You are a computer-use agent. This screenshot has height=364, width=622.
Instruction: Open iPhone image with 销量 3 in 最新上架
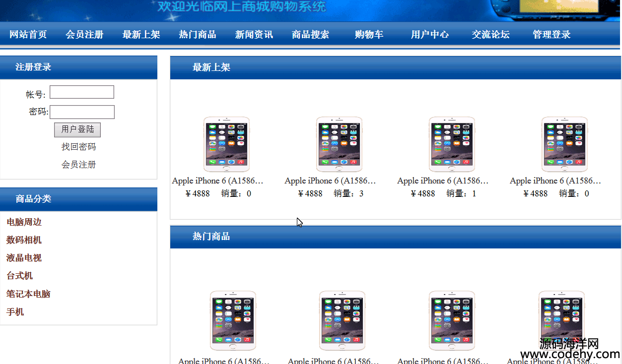(340, 144)
